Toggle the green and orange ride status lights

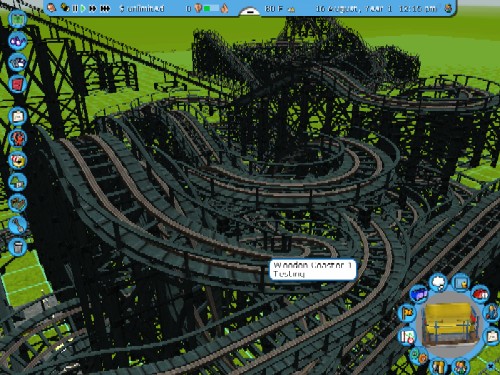419,356
